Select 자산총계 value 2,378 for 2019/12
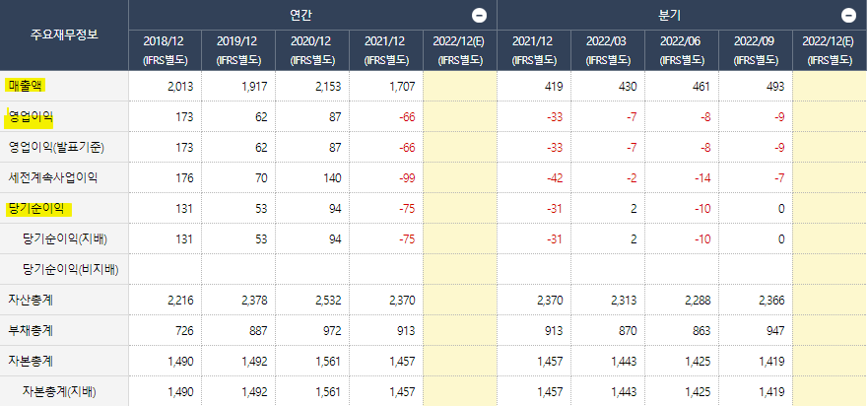Viewport: 868px width, 406px height. coord(254,301)
